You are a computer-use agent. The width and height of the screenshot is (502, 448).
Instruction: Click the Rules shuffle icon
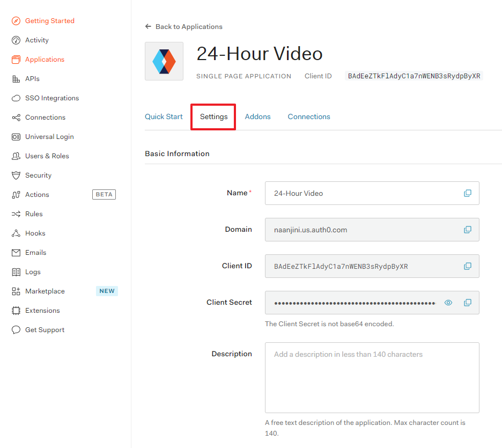(x=16, y=214)
